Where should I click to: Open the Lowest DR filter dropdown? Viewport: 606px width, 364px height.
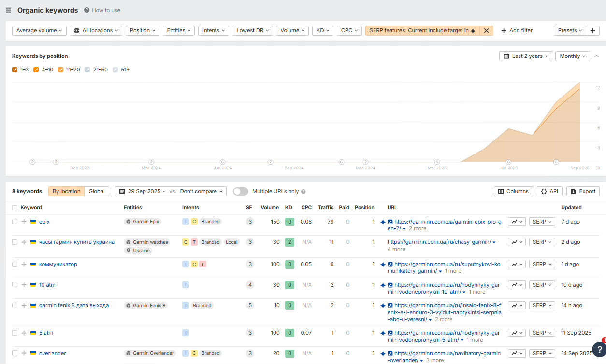tap(253, 30)
